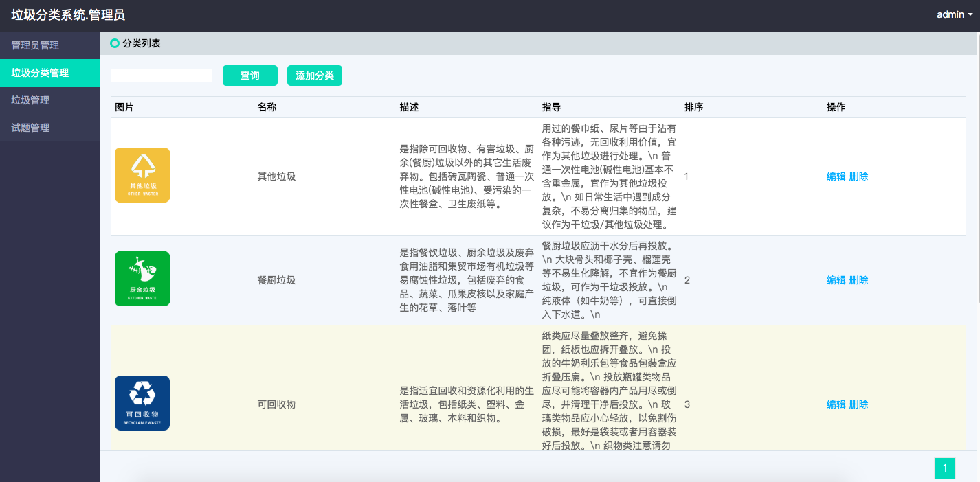Click the 查询 search button
Image resolution: width=980 pixels, height=482 pixels.
pos(249,76)
